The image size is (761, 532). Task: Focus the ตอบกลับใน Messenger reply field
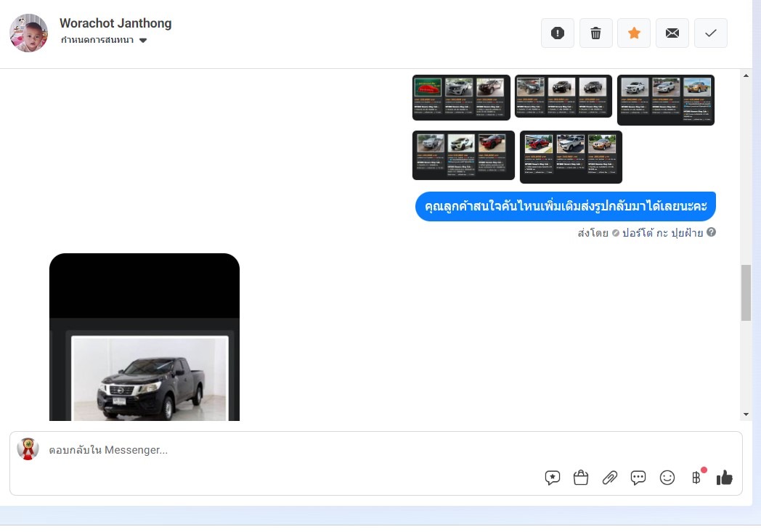tap(290, 450)
